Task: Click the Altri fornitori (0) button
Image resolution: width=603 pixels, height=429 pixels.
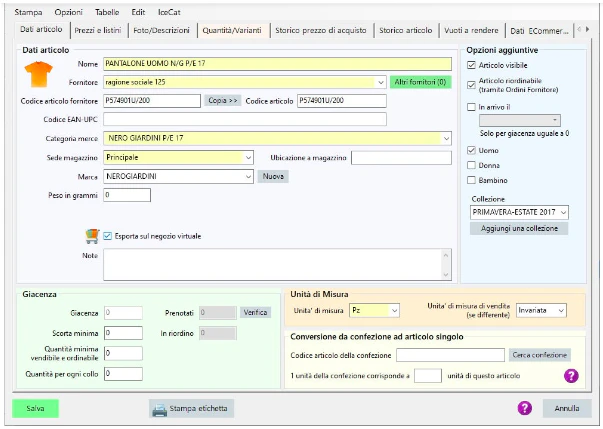Action: (x=420, y=82)
